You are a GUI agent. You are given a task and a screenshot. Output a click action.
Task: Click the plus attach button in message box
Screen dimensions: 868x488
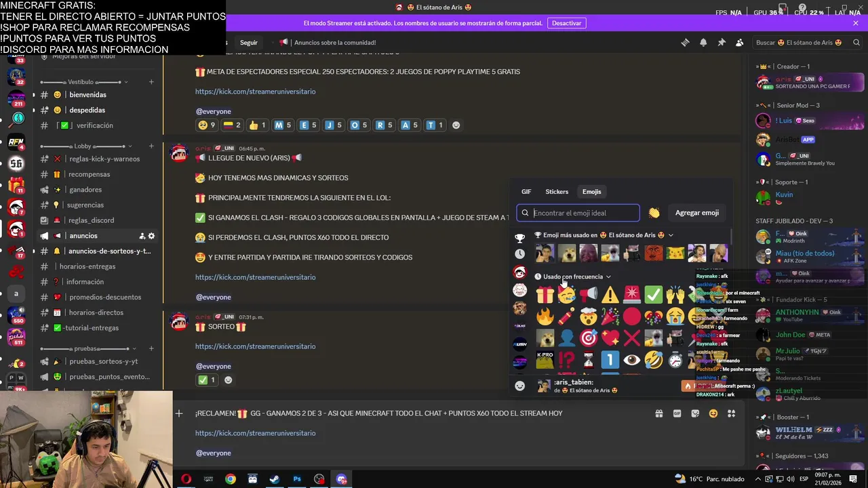179,413
